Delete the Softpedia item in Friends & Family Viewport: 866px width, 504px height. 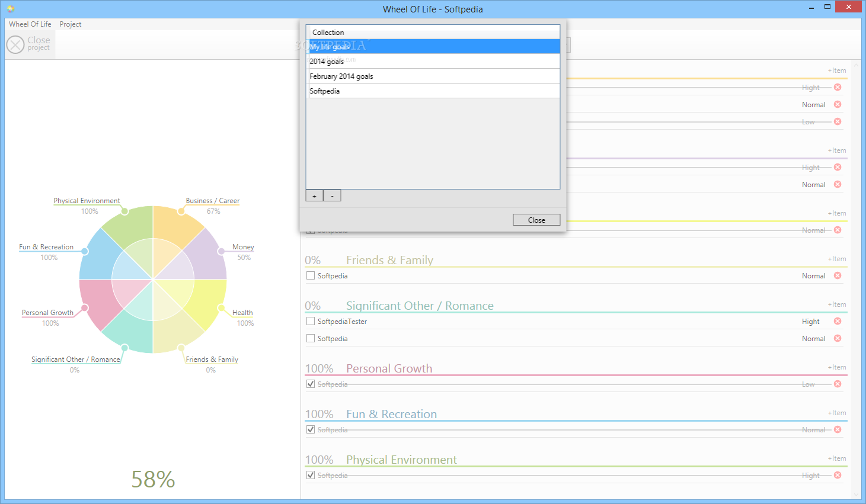[838, 275]
